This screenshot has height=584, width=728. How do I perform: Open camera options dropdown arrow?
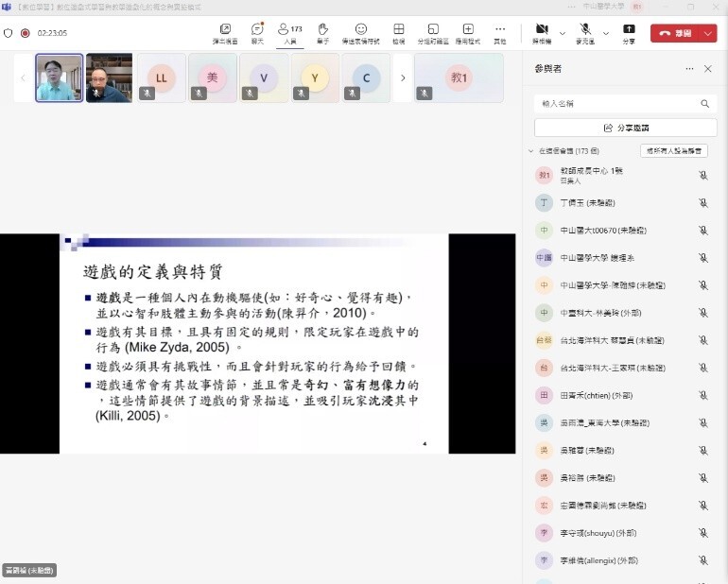tap(563, 33)
